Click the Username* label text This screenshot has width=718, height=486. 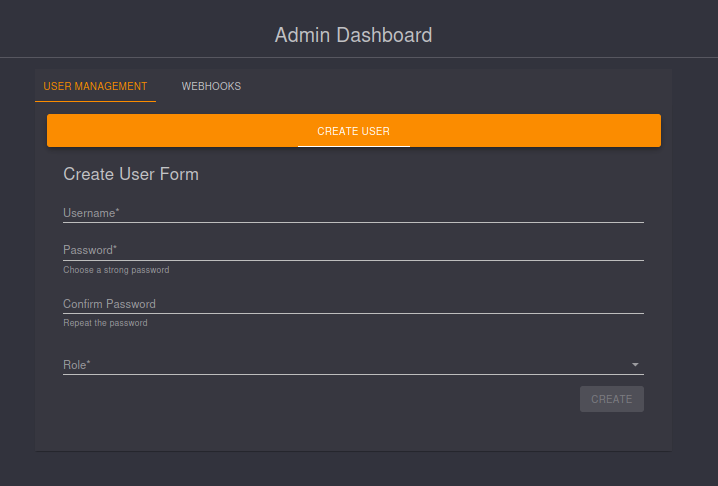pos(91,213)
